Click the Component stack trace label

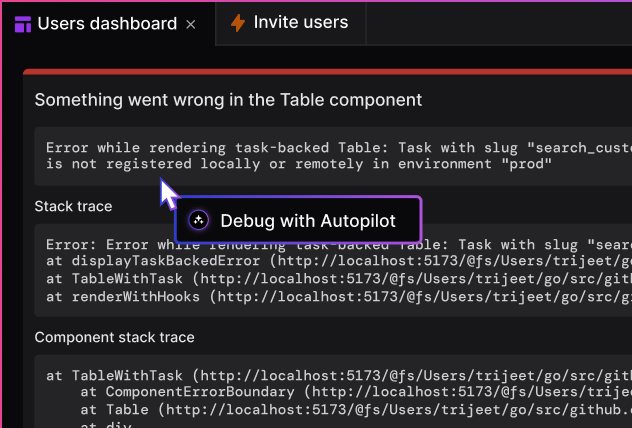click(x=114, y=337)
